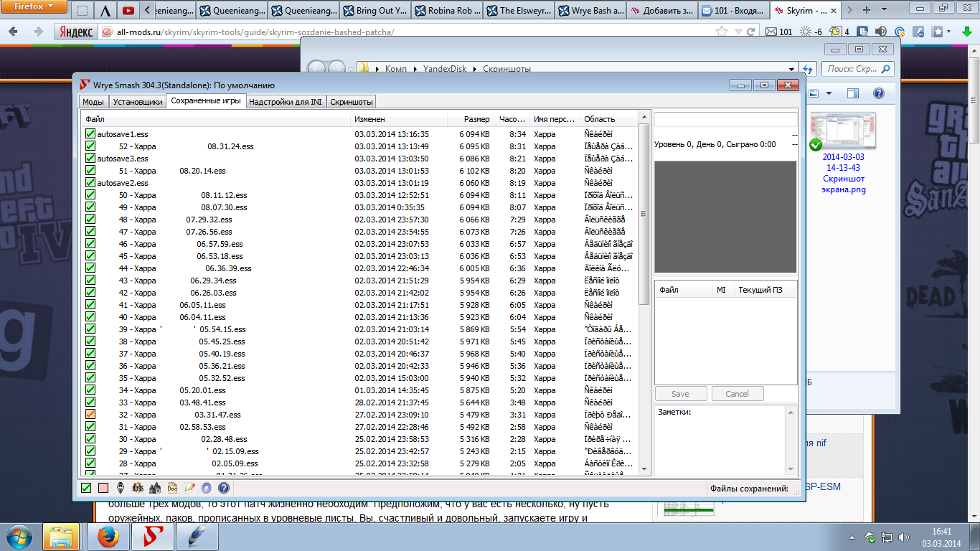
Task: Click the feather quill app in taskbar
Action: [x=196, y=537]
